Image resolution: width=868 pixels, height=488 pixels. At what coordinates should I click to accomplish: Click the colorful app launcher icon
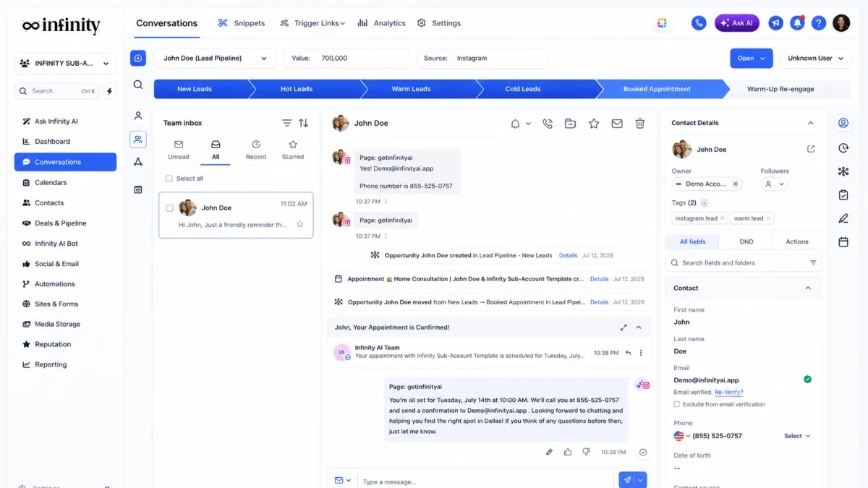[662, 23]
